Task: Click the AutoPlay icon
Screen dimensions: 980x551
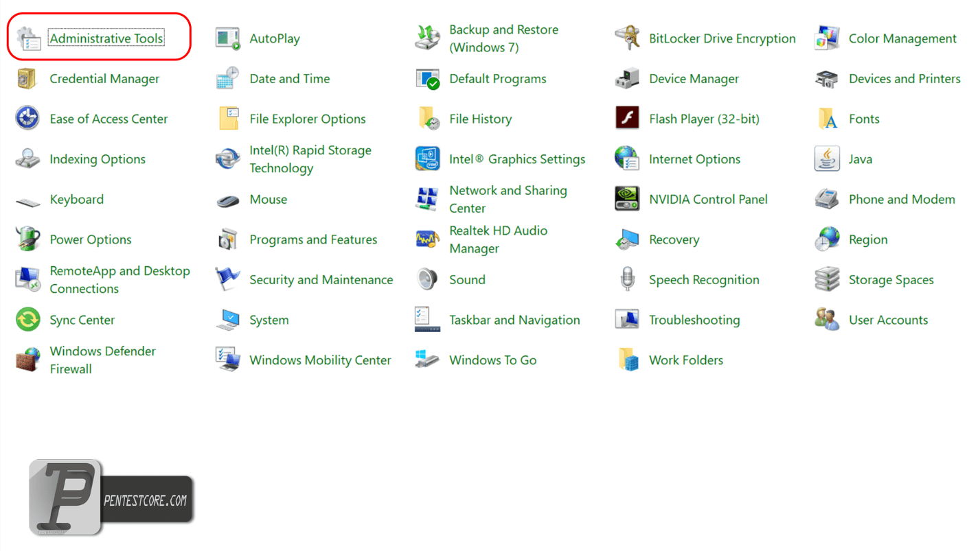Action: pos(228,39)
